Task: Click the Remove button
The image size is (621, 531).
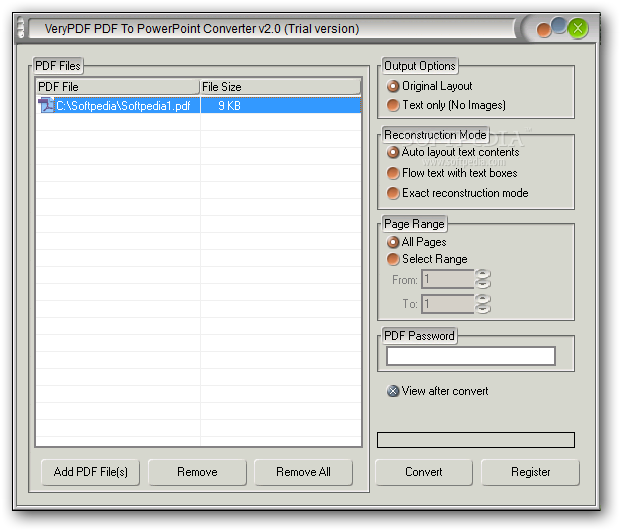Action: point(197,472)
